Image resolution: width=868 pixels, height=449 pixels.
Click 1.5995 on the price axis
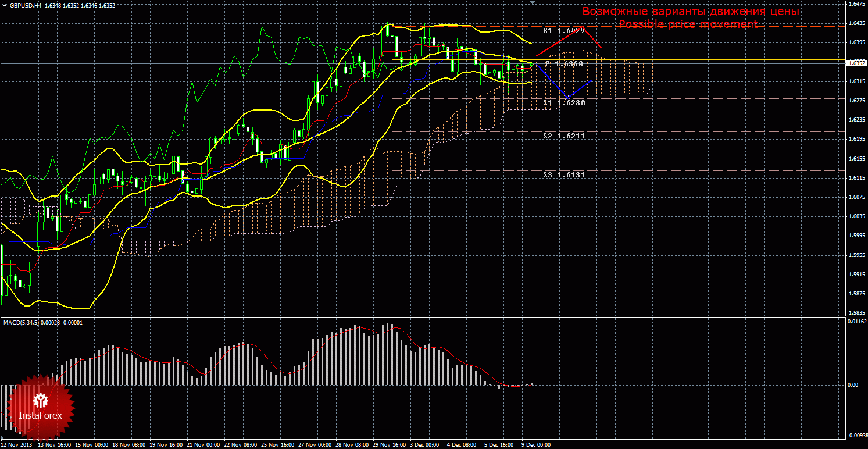[x=856, y=236]
